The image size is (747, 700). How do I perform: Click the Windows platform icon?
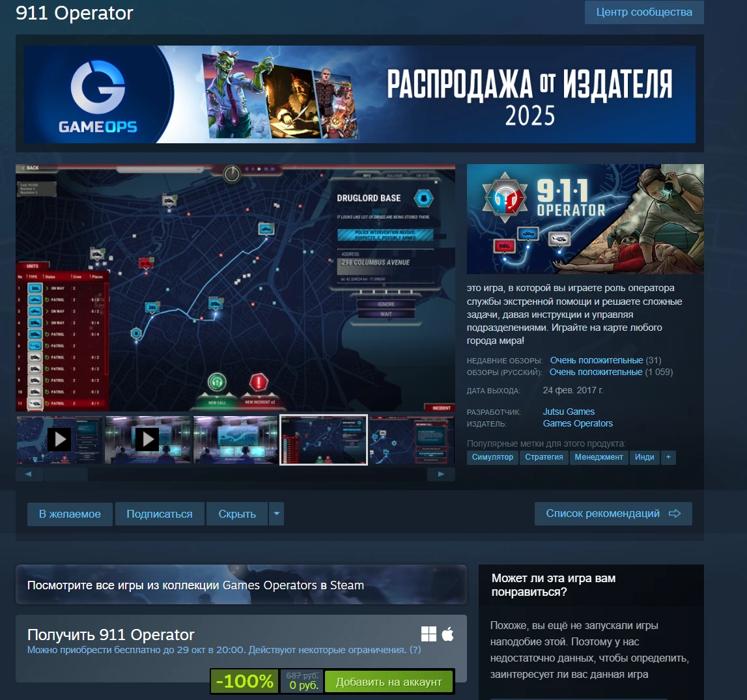[x=429, y=634]
